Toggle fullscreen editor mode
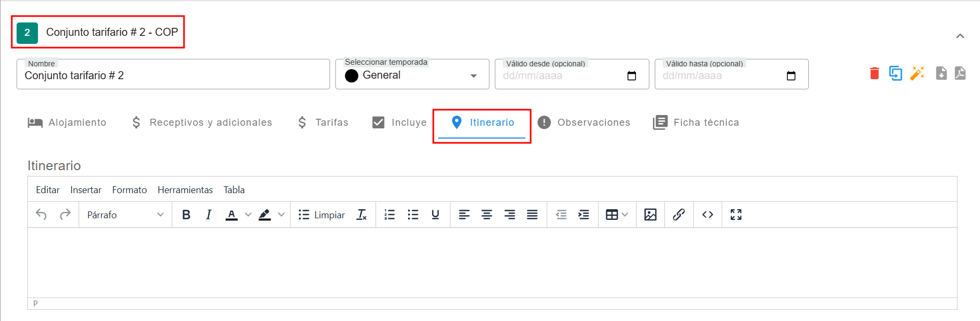980x321 pixels. point(736,215)
